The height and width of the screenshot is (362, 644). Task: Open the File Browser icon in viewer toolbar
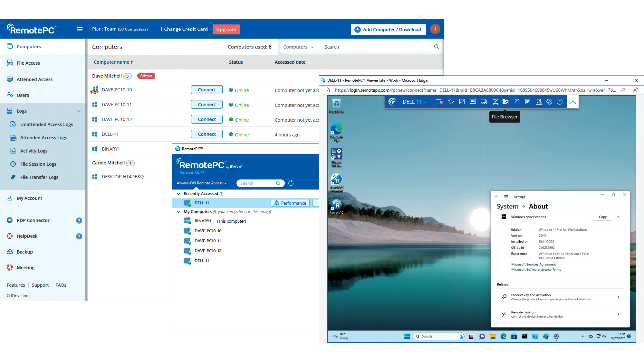pyautogui.click(x=505, y=102)
